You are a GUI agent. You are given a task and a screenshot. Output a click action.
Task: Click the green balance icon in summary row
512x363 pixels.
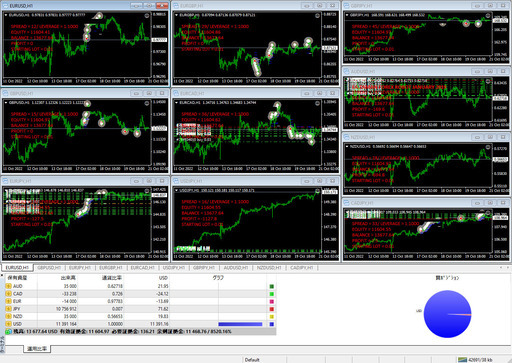tap(8, 332)
